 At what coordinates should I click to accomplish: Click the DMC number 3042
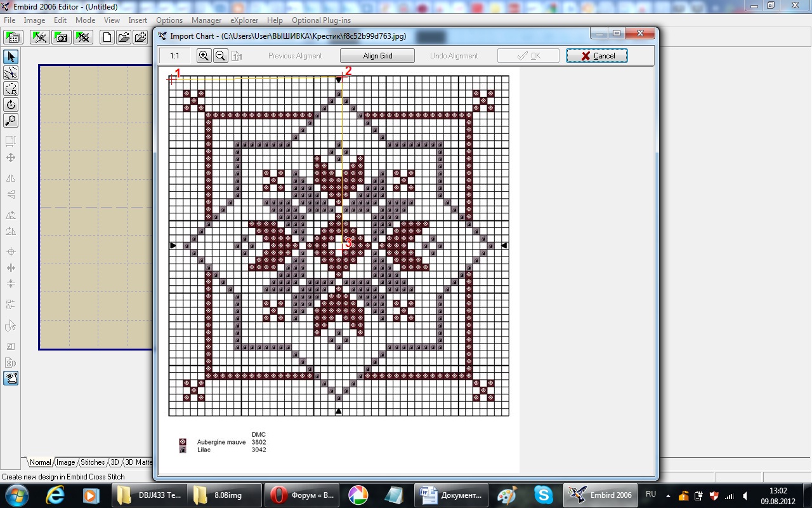(x=259, y=450)
